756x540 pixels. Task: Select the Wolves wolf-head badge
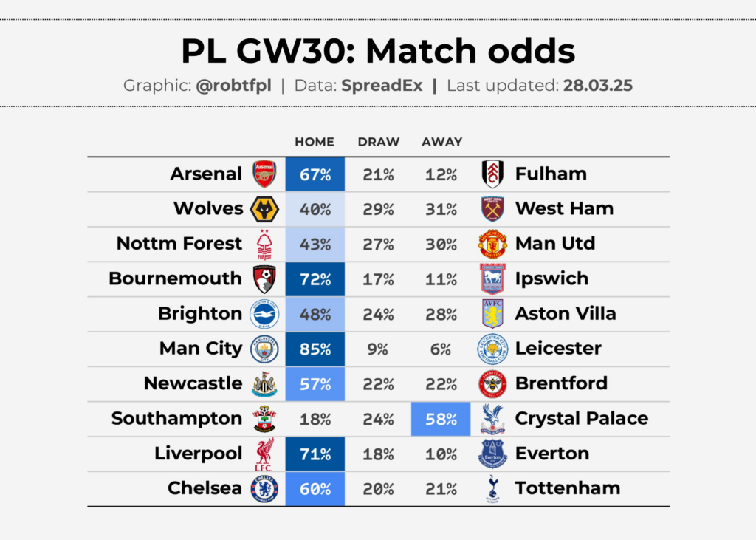pos(264,210)
